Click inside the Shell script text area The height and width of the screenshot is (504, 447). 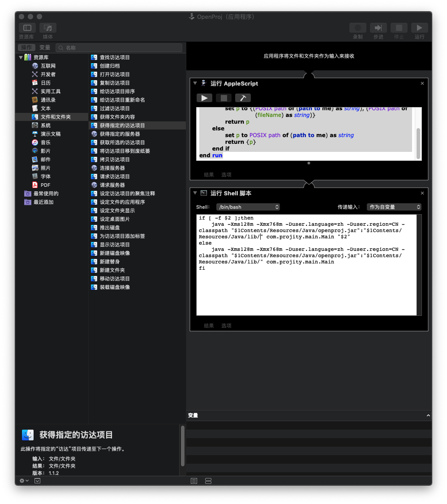(306, 265)
